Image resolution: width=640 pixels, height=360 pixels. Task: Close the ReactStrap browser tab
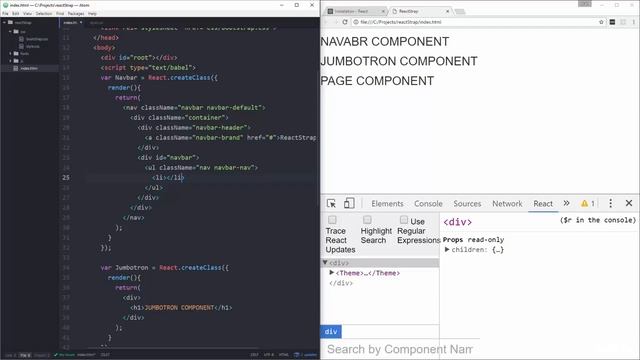point(447,11)
